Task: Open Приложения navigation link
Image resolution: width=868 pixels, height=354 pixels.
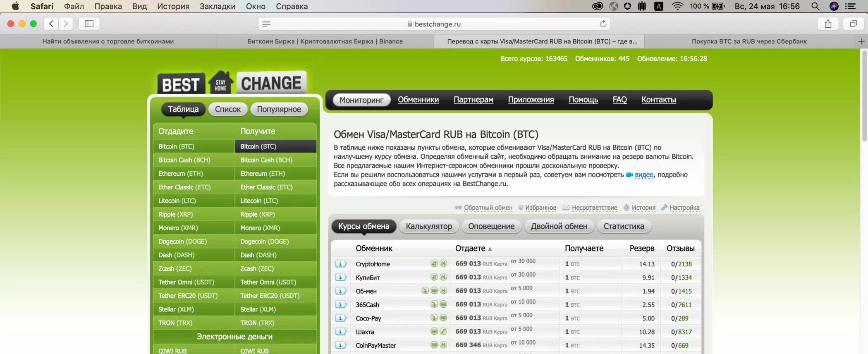Action: pos(531,100)
